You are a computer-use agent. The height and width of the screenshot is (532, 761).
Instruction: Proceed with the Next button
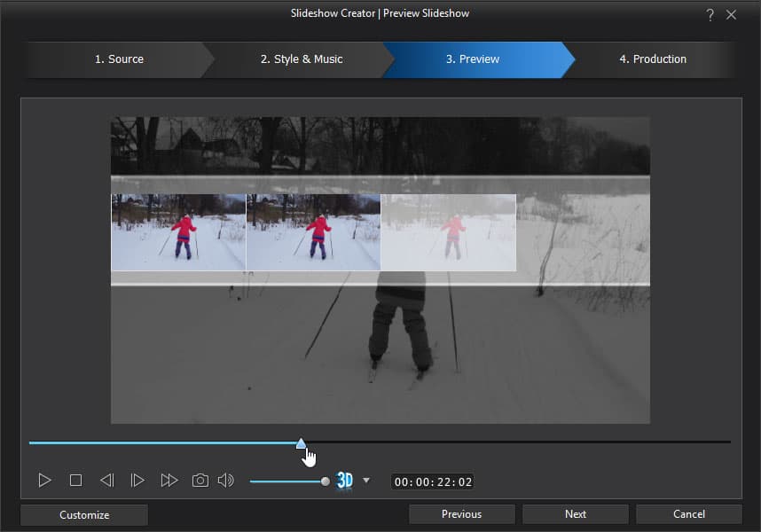(x=575, y=514)
